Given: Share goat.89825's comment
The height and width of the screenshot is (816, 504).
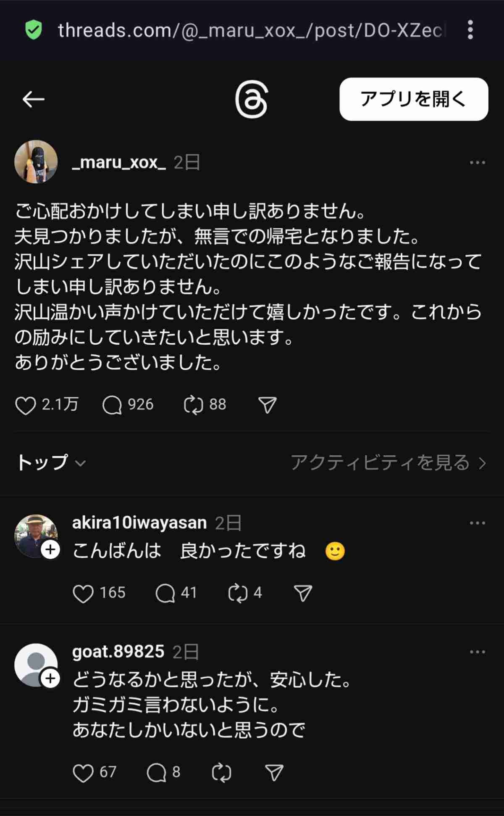Looking at the screenshot, I should point(274,773).
